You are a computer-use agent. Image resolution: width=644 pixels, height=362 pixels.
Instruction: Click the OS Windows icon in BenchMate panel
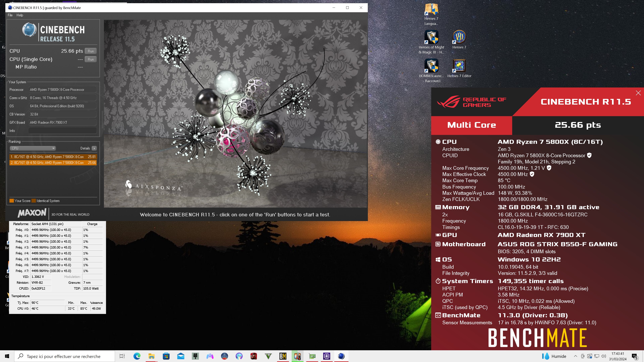tap(438, 260)
